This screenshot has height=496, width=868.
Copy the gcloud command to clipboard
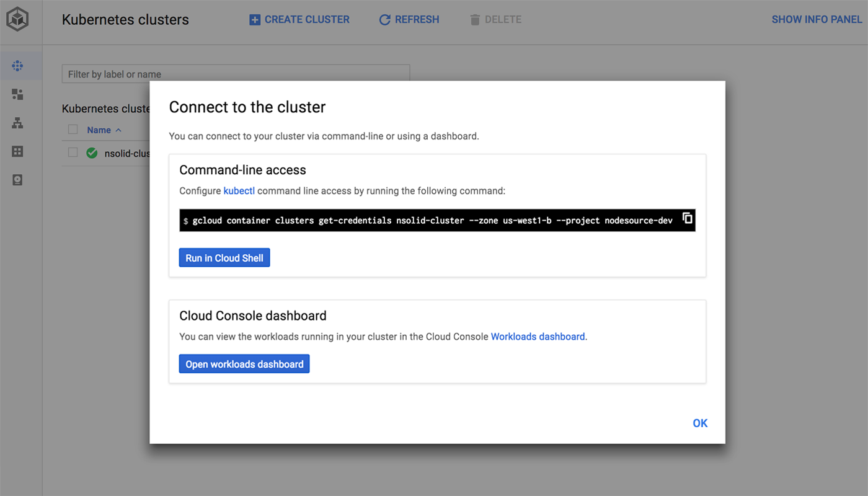point(687,218)
